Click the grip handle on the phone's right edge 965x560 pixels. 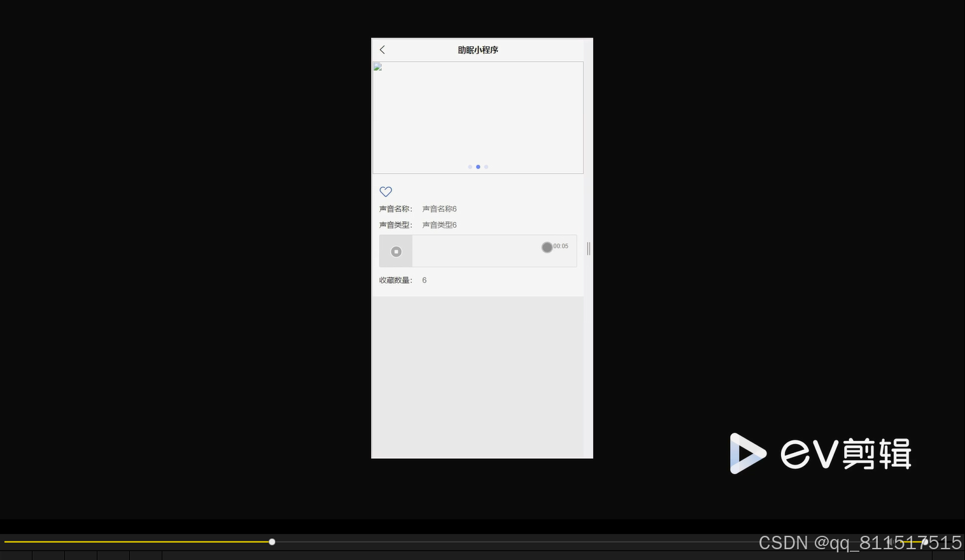589,249
